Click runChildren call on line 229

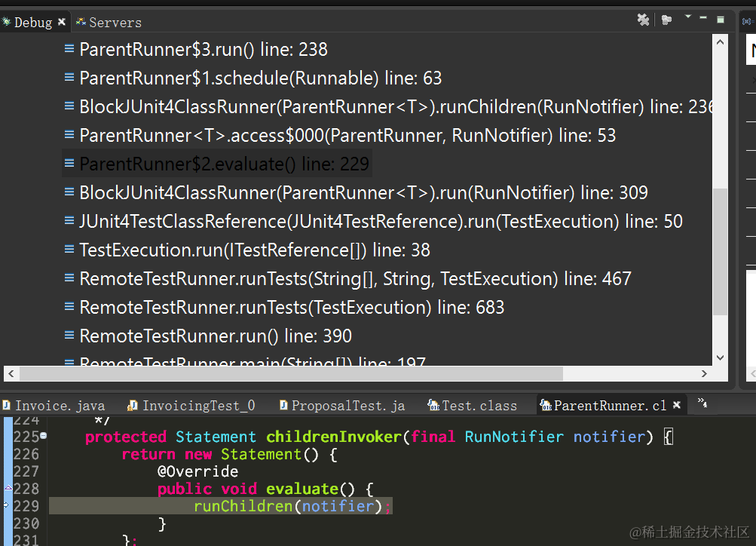click(x=243, y=507)
